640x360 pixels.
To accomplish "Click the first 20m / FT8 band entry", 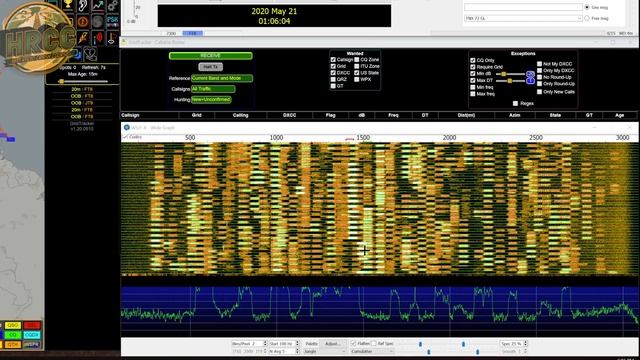I will click(x=82, y=89).
